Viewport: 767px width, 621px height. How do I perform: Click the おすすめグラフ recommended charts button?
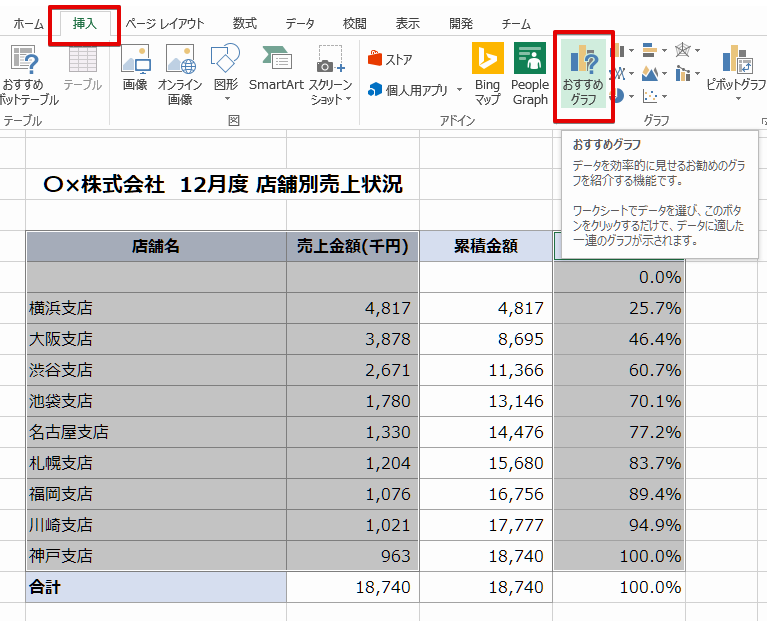pos(583,74)
